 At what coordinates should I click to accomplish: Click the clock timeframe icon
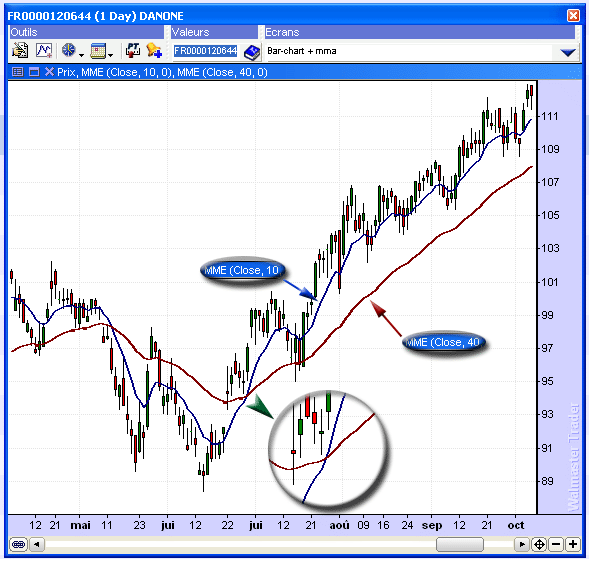pyautogui.click(x=69, y=50)
